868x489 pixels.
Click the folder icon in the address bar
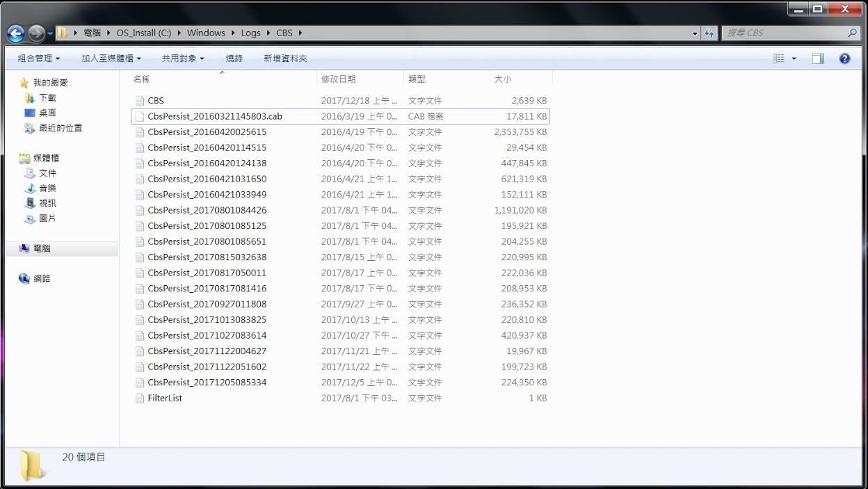point(61,32)
